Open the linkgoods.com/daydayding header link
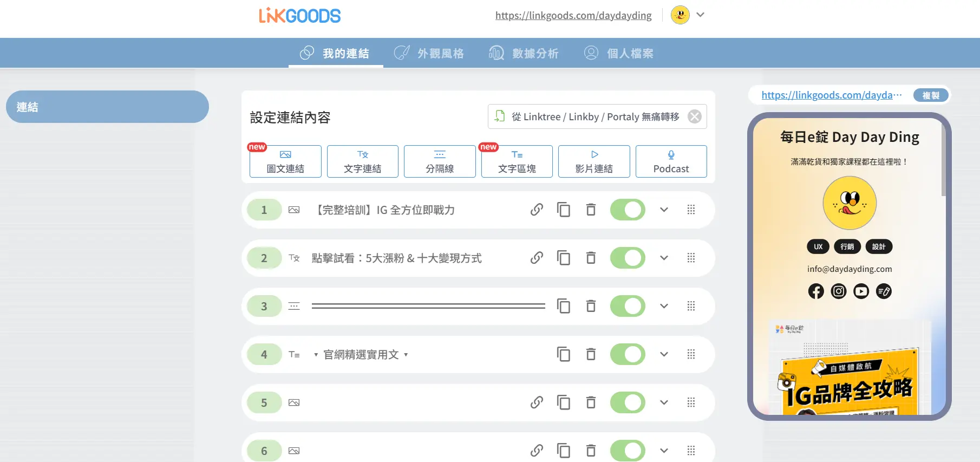The image size is (980, 462). (x=573, y=15)
